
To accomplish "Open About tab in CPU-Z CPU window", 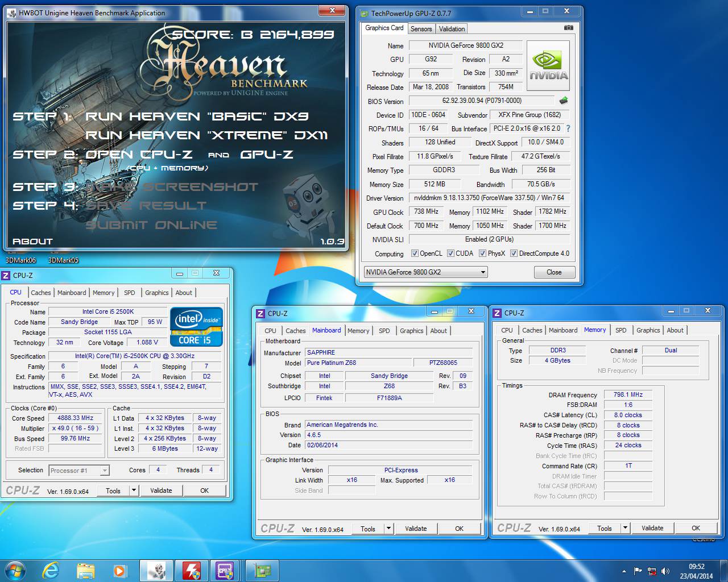I will pos(184,293).
